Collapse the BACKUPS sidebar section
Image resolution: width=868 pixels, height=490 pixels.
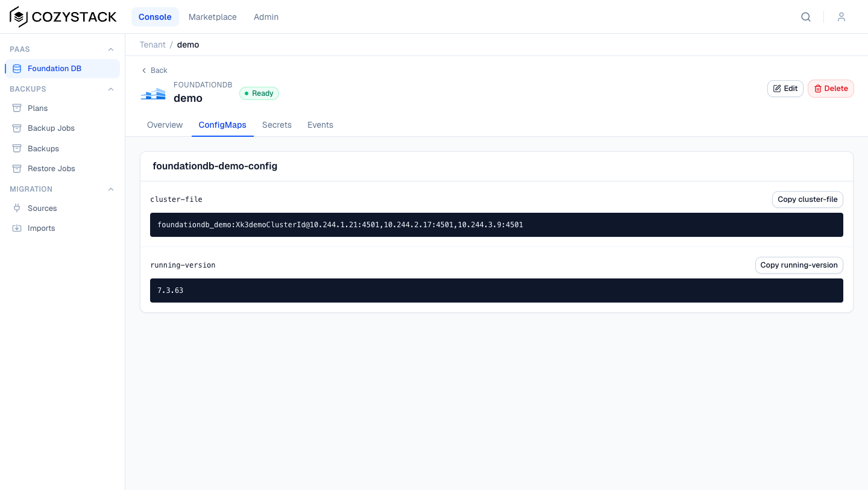pos(110,89)
